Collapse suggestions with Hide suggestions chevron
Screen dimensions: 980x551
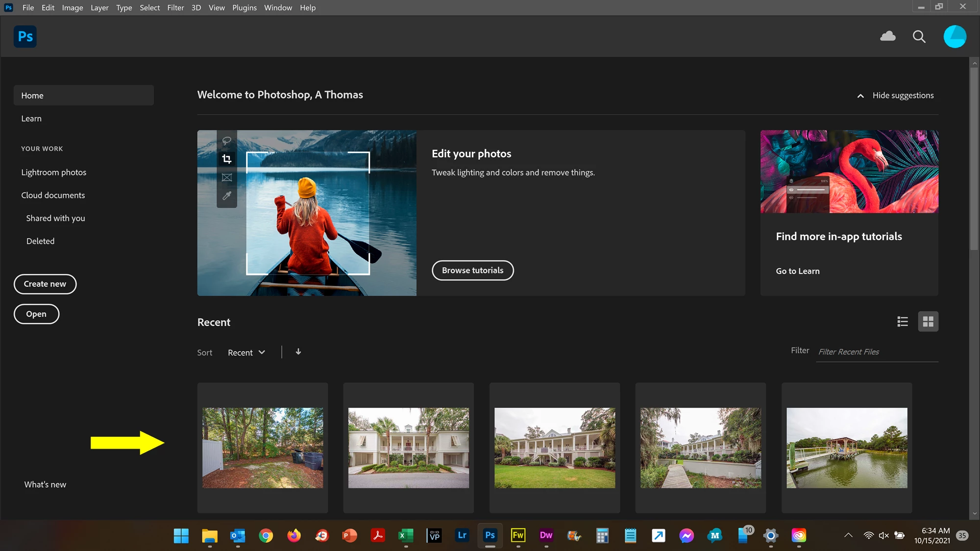[x=860, y=96]
